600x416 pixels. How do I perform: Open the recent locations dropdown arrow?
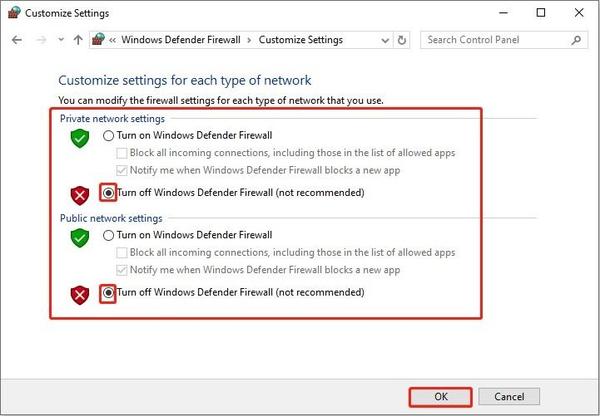point(59,40)
